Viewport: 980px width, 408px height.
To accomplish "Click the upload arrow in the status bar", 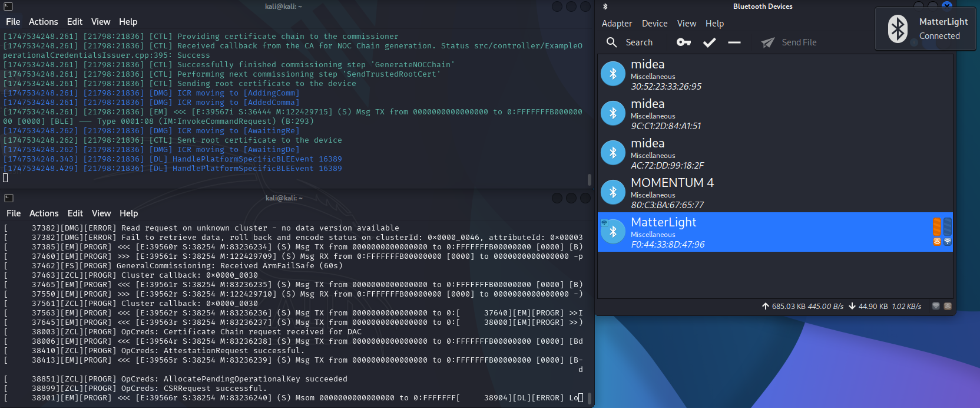I will (766, 306).
